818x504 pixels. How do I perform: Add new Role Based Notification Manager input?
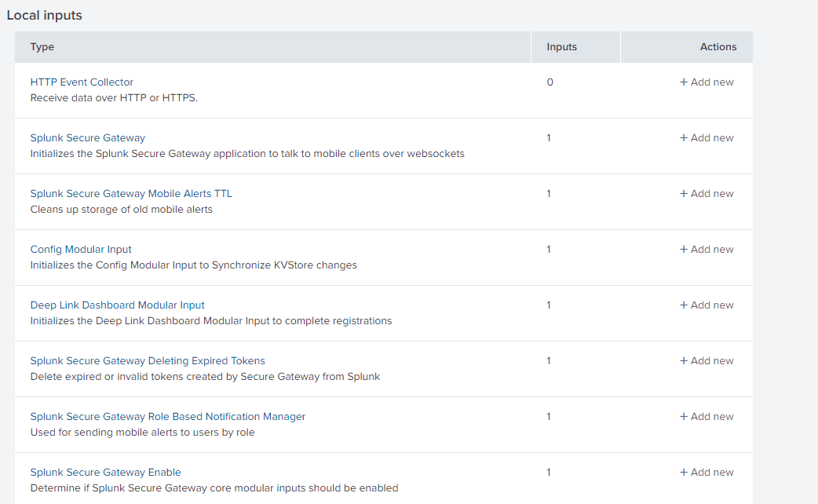coord(707,416)
